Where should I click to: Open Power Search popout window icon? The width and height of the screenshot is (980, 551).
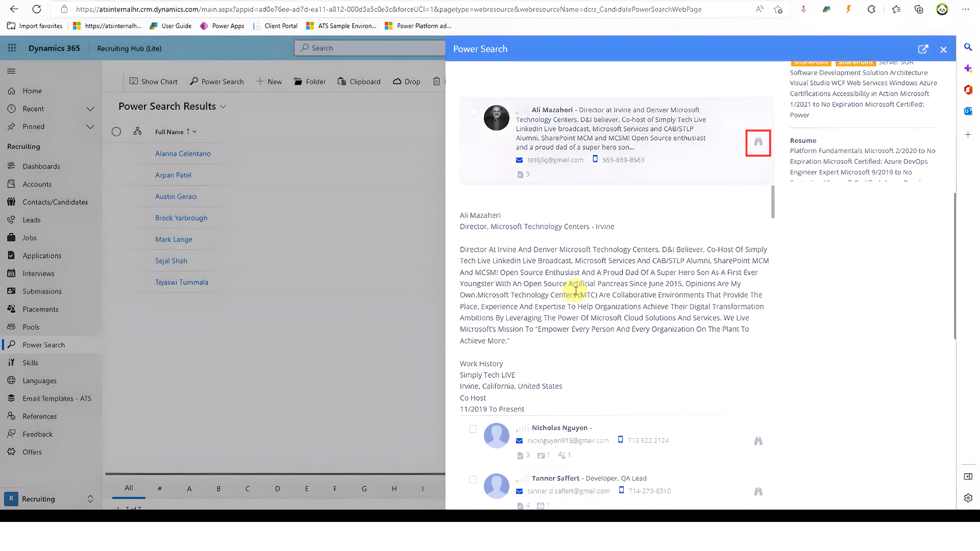[923, 49]
